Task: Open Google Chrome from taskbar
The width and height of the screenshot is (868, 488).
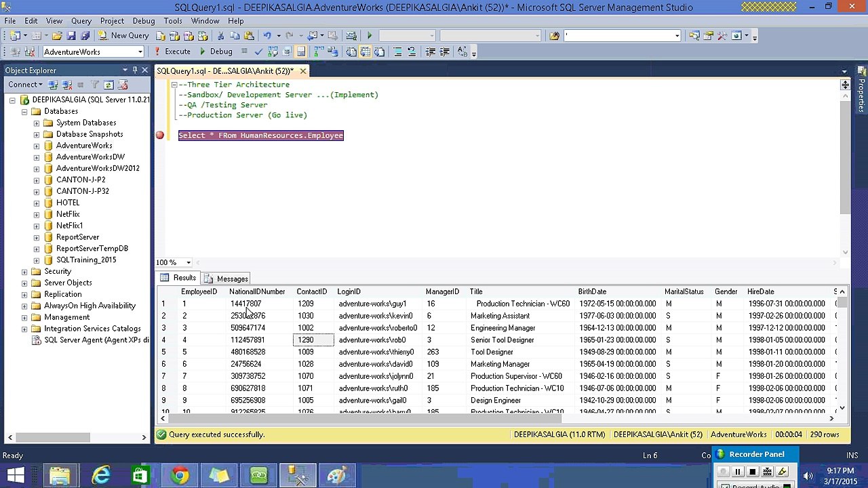Action: click(x=180, y=475)
